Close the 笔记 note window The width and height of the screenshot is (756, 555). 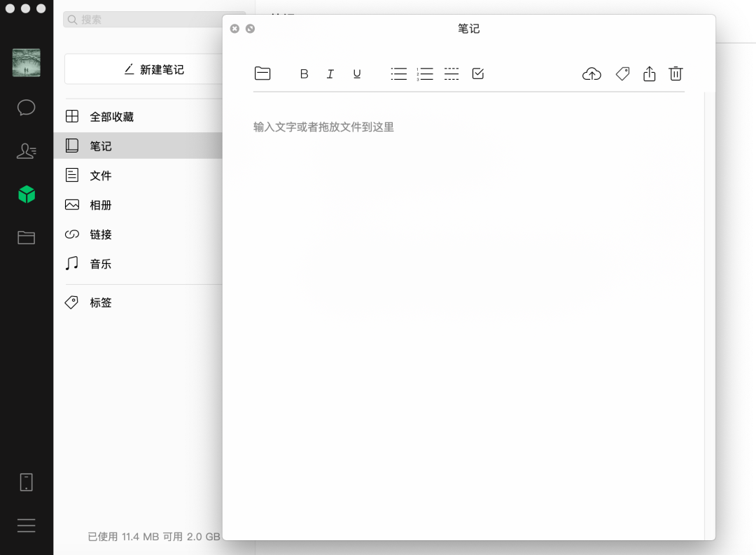[x=234, y=29]
